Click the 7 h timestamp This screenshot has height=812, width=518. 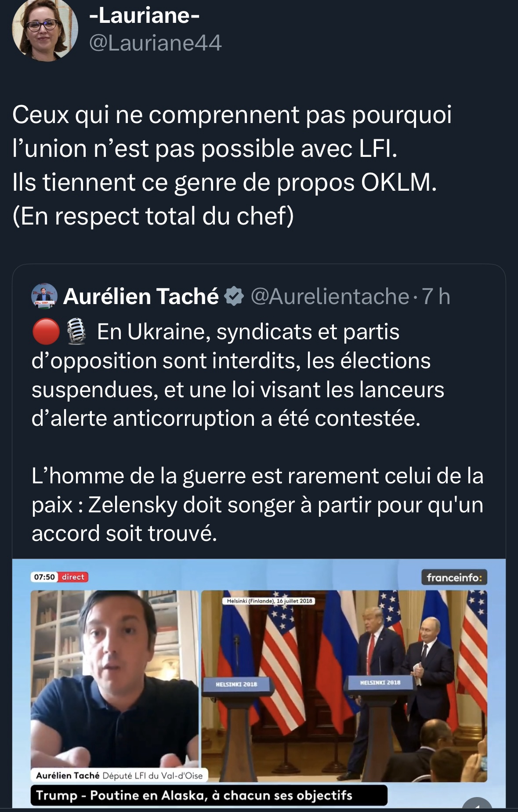point(436,297)
